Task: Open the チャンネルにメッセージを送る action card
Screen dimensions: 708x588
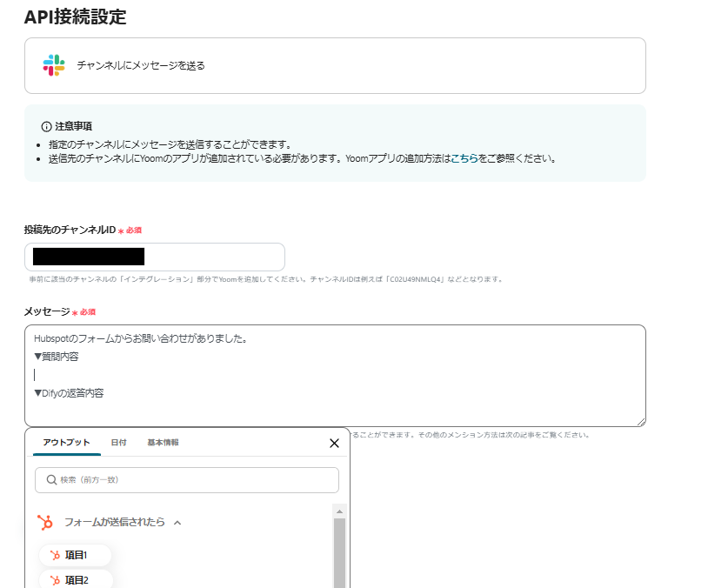Action: [335, 65]
